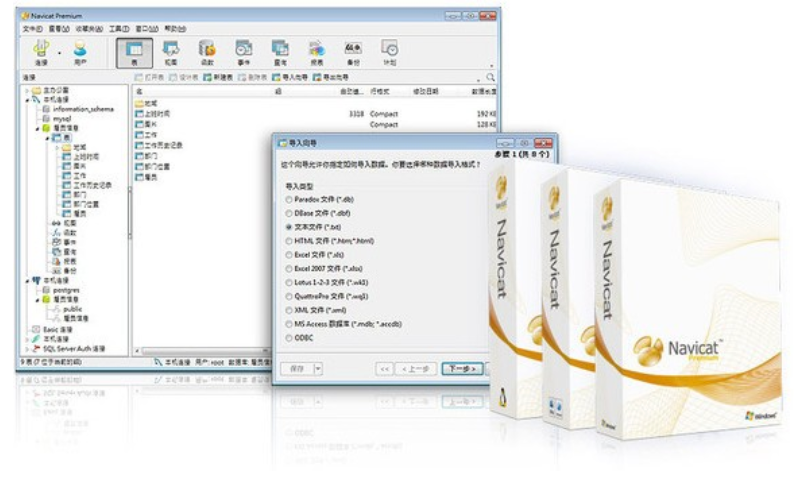Select Views node in MySQL database tree
The height and width of the screenshot is (487, 795).
(x=64, y=223)
